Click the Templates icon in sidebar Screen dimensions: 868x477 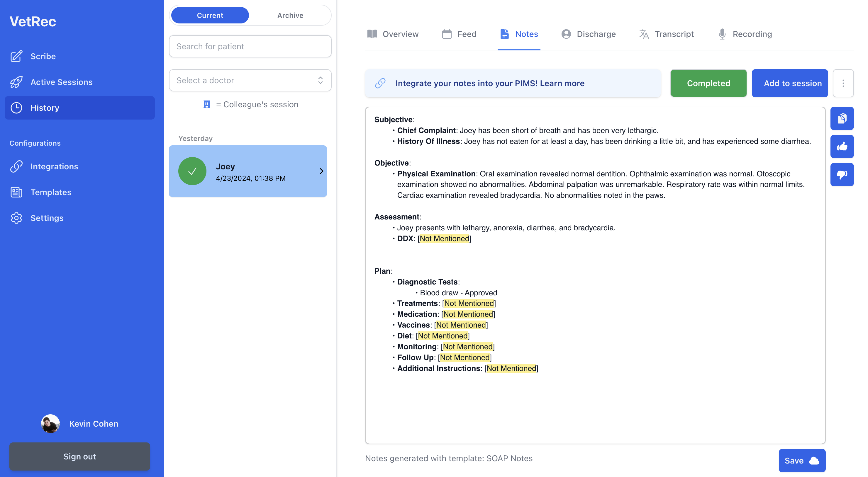tap(16, 192)
